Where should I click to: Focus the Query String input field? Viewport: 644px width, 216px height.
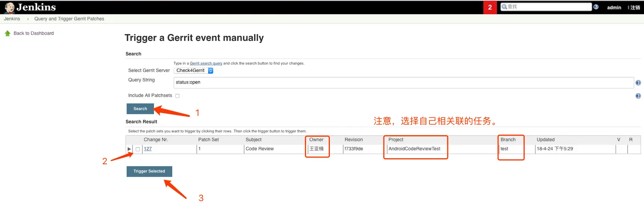[x=404, y=83]
